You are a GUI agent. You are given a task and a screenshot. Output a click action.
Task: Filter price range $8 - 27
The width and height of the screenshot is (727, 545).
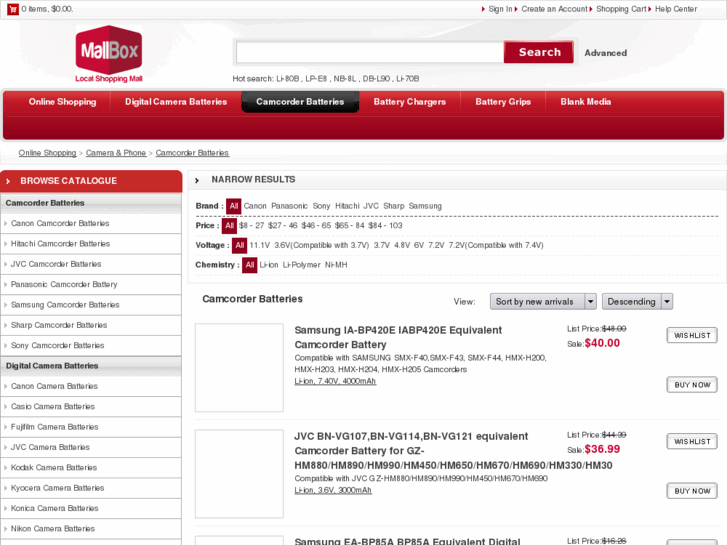(251, 225)
